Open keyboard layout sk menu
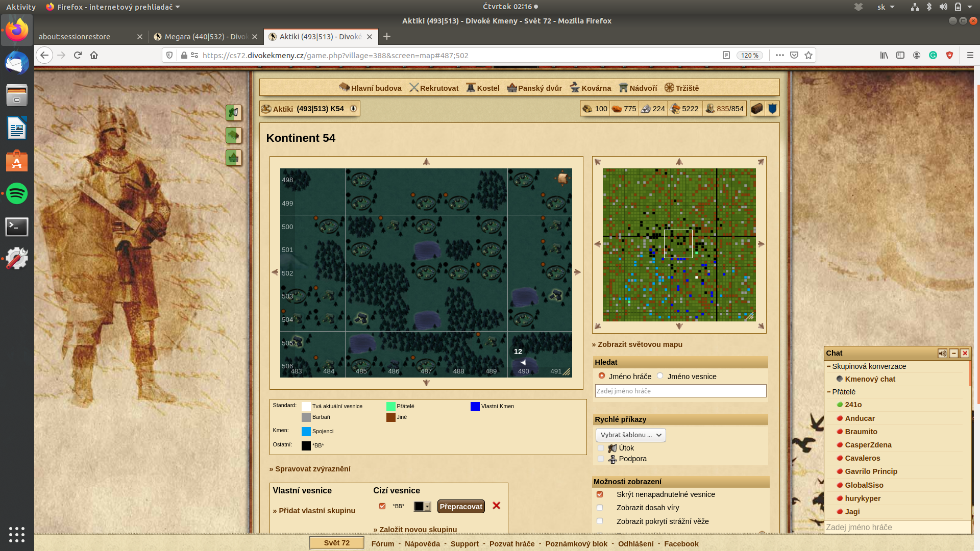This screenshot has width=980, height=551. [886, 7]
